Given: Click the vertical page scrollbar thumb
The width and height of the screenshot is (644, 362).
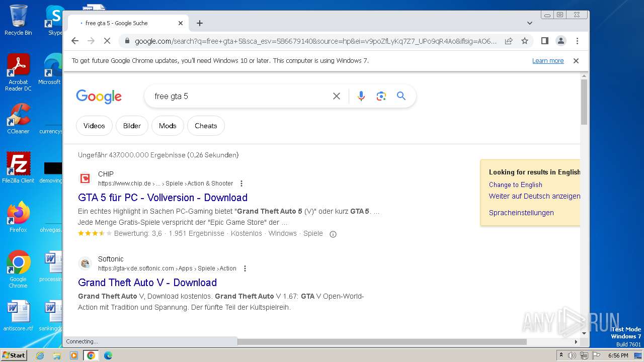Looking at the screenshot, I should click(584, 102).
